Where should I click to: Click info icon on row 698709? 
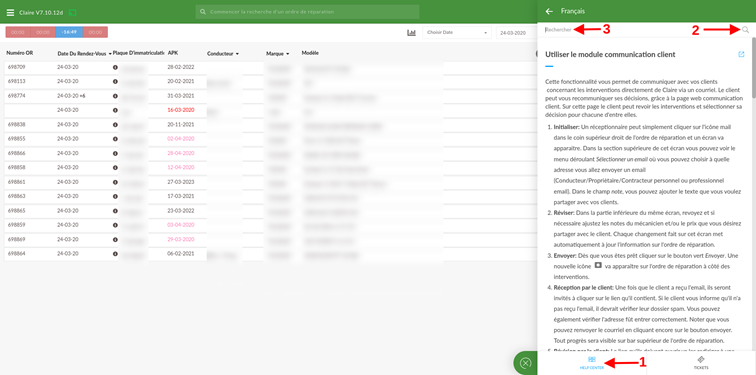[115, 68]
